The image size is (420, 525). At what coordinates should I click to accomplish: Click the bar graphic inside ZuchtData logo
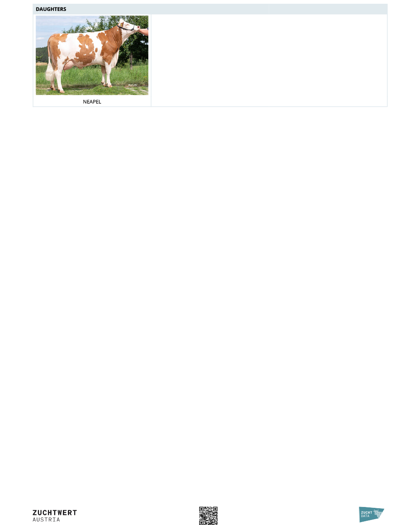[x=378, y=513]
